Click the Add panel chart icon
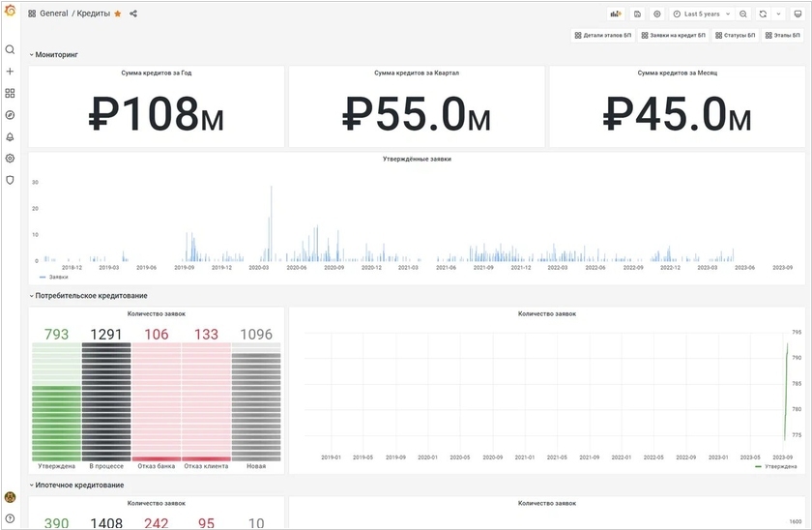The height and width of the screenshot is (530, 812). point(616,14)
